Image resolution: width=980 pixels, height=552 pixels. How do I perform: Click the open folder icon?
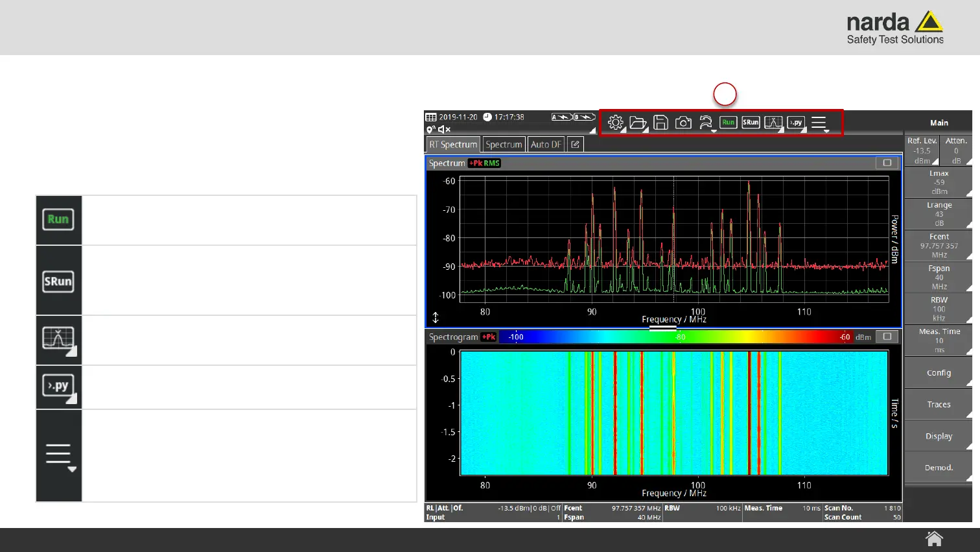pos(638,123)
